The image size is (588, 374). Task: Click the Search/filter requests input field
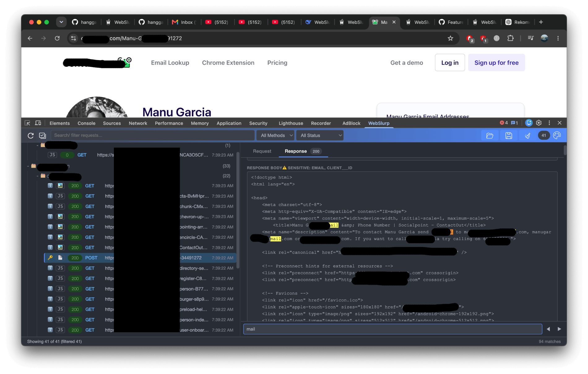(153, 135)
